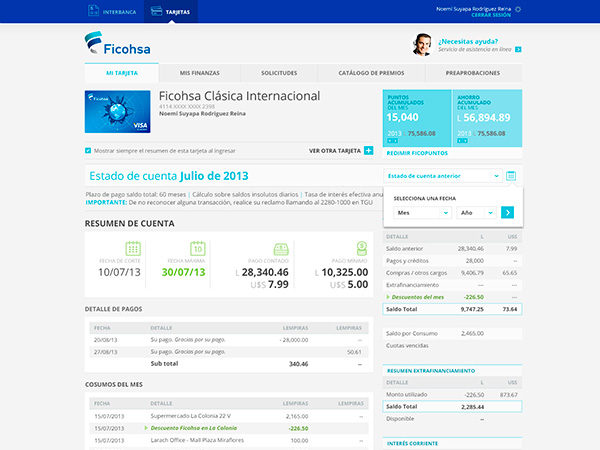This screenshot has height=450, width=600.
Task: Select Supermercado La Colonia 22 V row
Action: pyautogui.click(x=229, y=416)
